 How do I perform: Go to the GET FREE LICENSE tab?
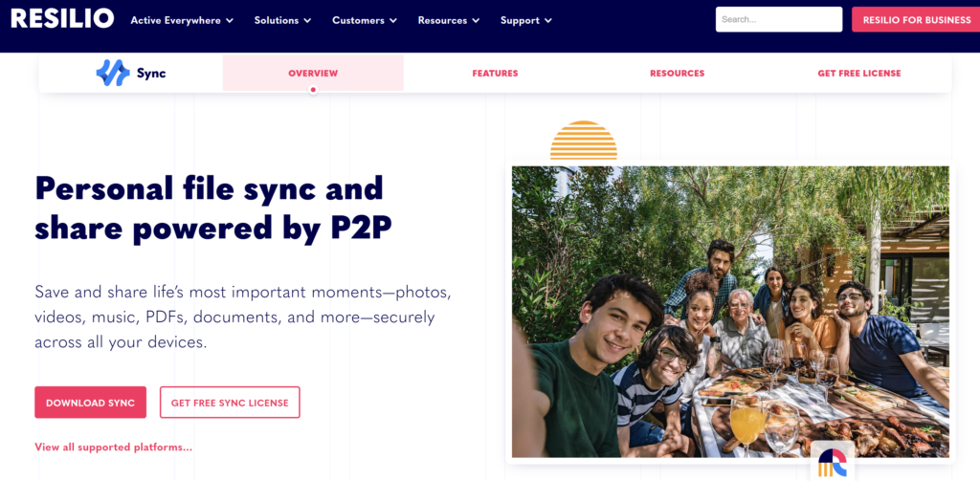coord(859,73)
